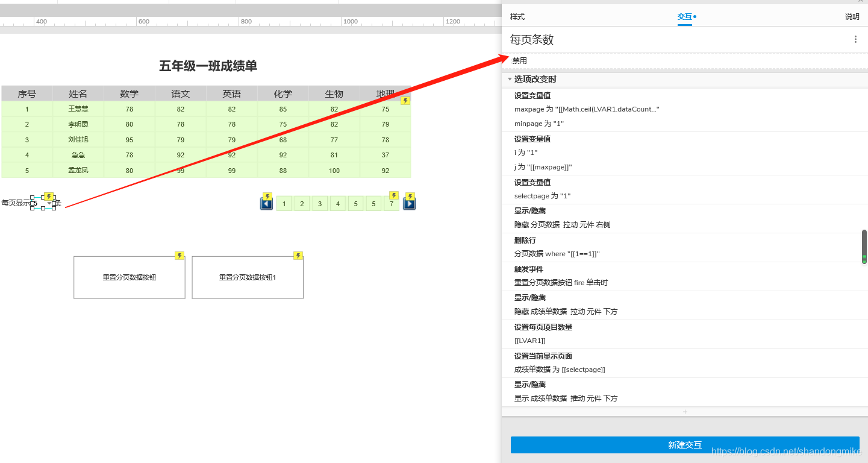This screenshot has height=463, width=868.
Task: Click the plus sign below the actions list
Action: click(x=685, y=412)
